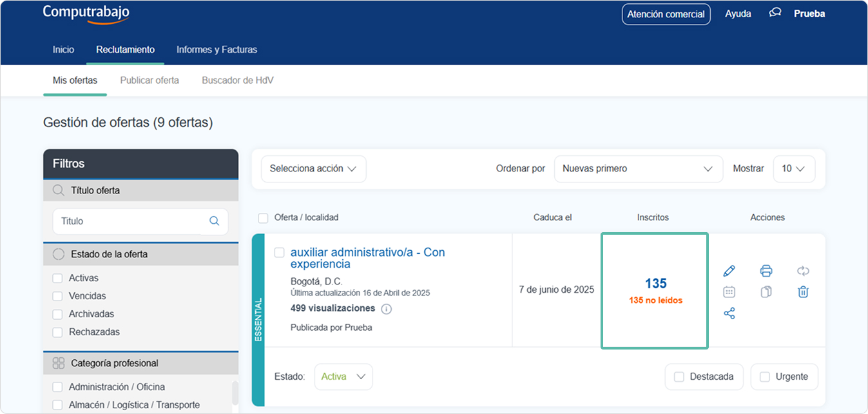Open the Estado Activa dropdown

343,377
